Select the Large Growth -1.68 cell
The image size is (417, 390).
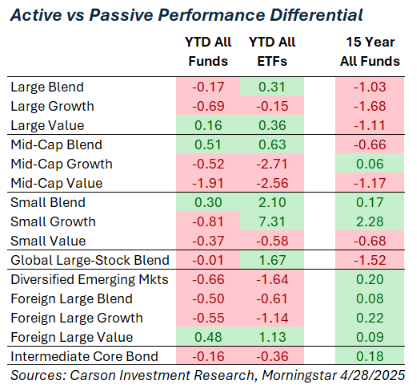coord(370,106)
